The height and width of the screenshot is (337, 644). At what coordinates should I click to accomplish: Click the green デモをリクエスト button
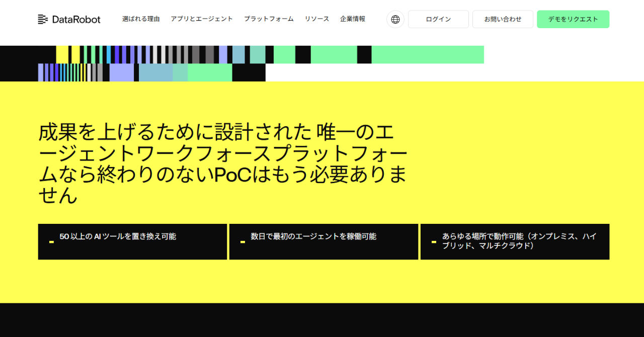click(573, 20)
